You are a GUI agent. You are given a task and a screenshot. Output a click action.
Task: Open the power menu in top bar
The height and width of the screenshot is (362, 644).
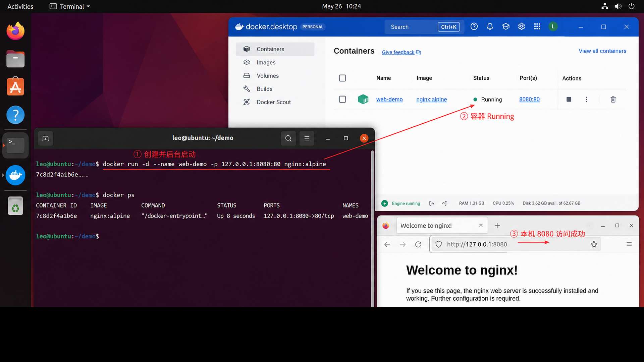click(x=632, y=6)
